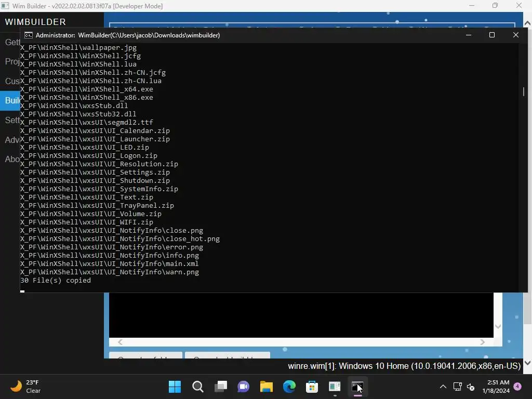Close the Administrator console window

coord(516,35)
